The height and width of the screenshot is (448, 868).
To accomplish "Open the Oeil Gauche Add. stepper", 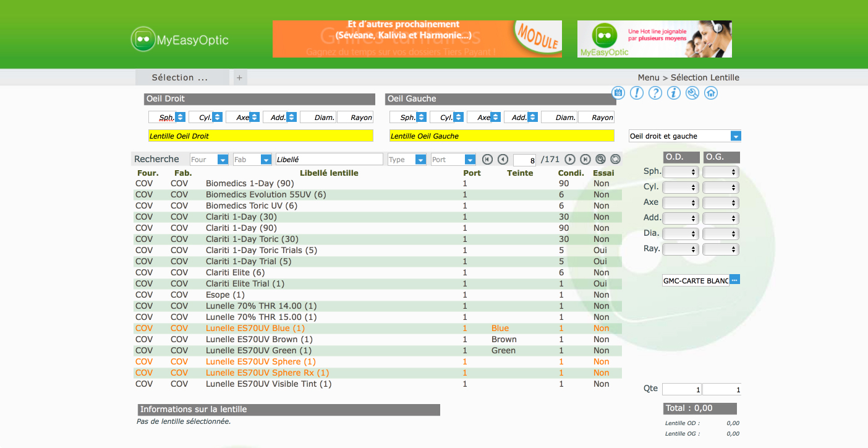I will (x=532, y=117).
